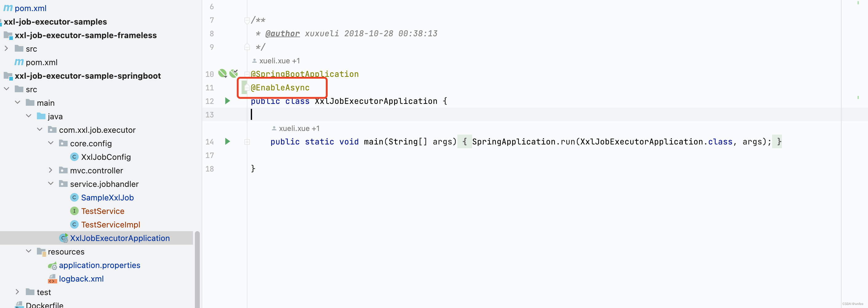Click the test folder icon

pos(30,292)
